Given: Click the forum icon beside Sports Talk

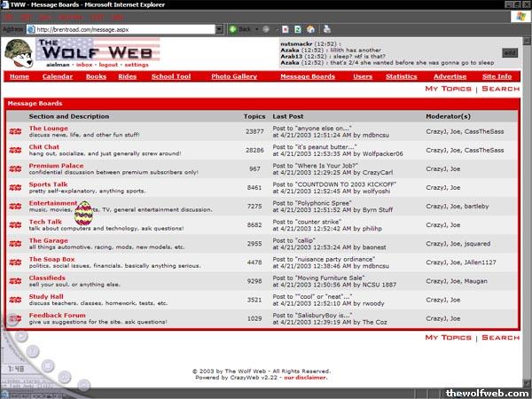Looking at the screenshot, I should point(15,188).
